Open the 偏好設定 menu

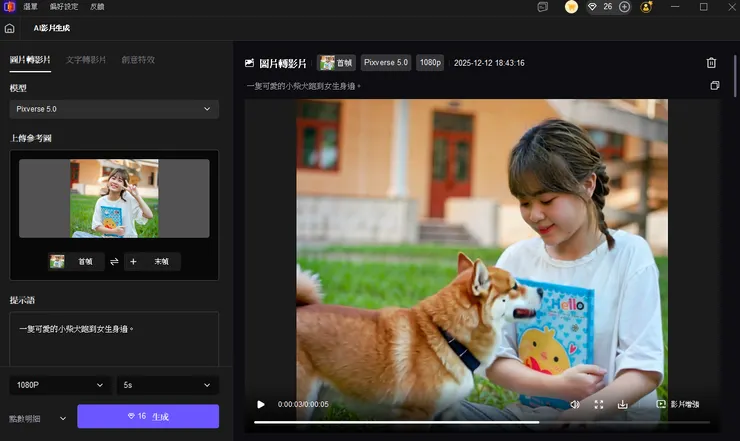64,7
